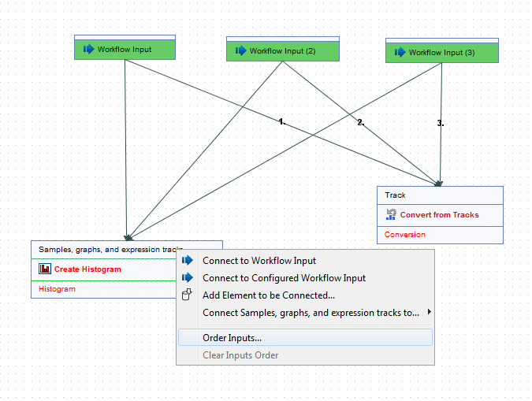Click the Connect to Configured Workflow Input icon

[x=188, y=277]
